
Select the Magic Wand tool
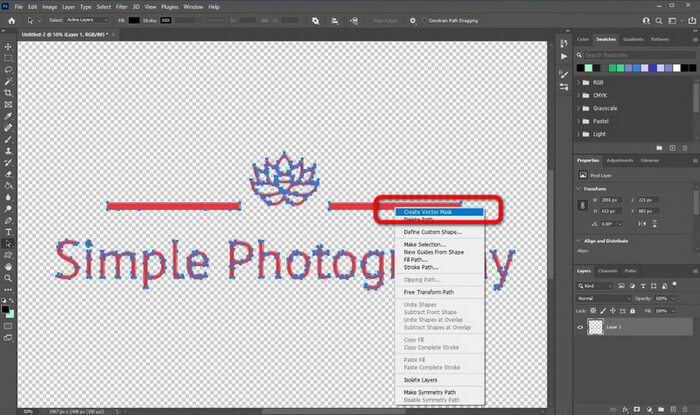point(8,82)
